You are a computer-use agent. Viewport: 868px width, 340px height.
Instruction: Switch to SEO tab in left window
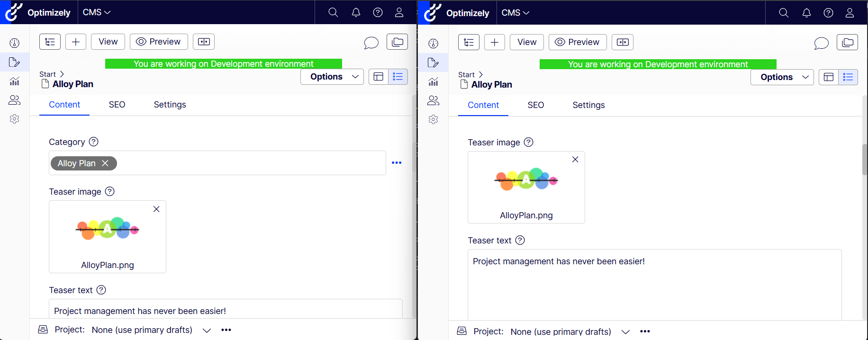click(x=117, y=105)
